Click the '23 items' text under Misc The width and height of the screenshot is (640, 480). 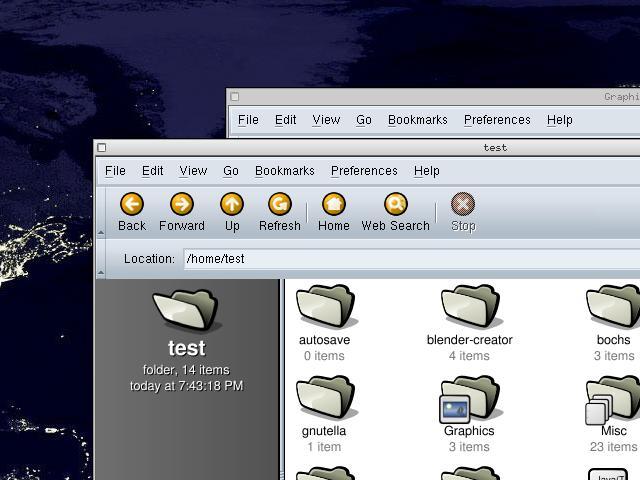coord(613,447)
